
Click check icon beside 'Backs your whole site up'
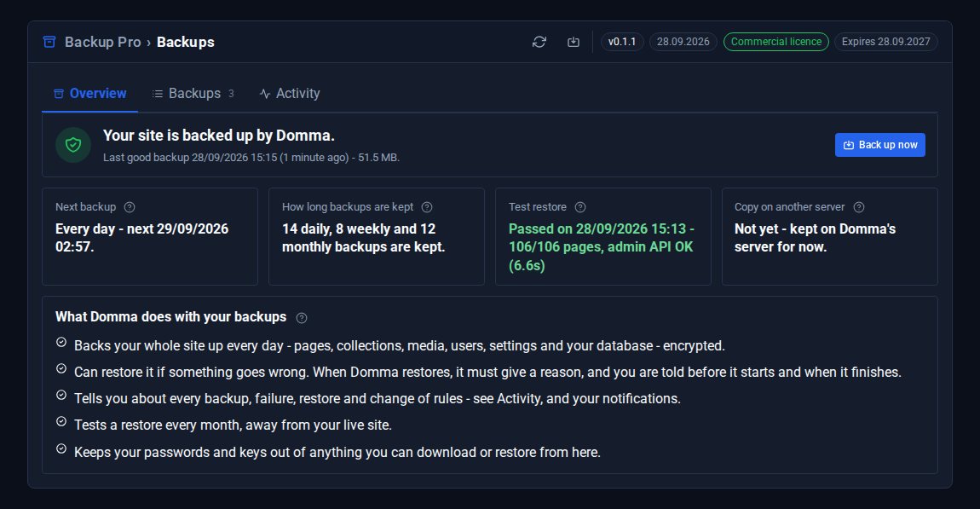pyautogui.click(x=61, y=342)
